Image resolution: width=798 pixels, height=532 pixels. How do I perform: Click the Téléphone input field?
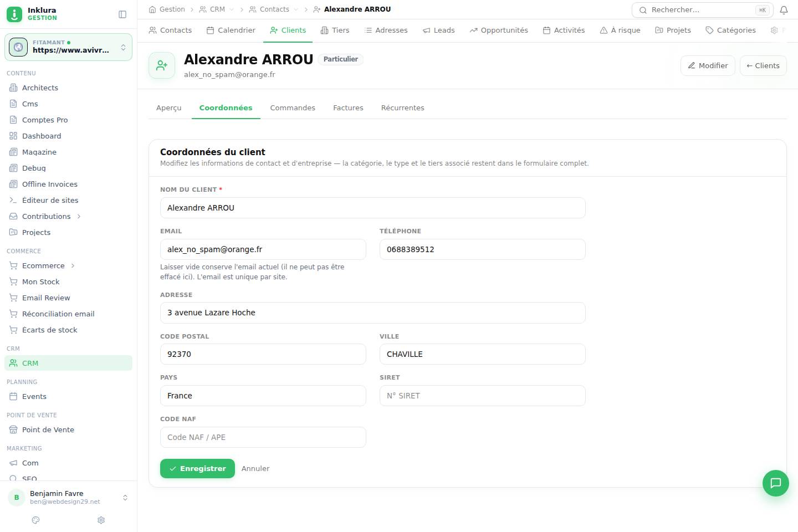483,249
